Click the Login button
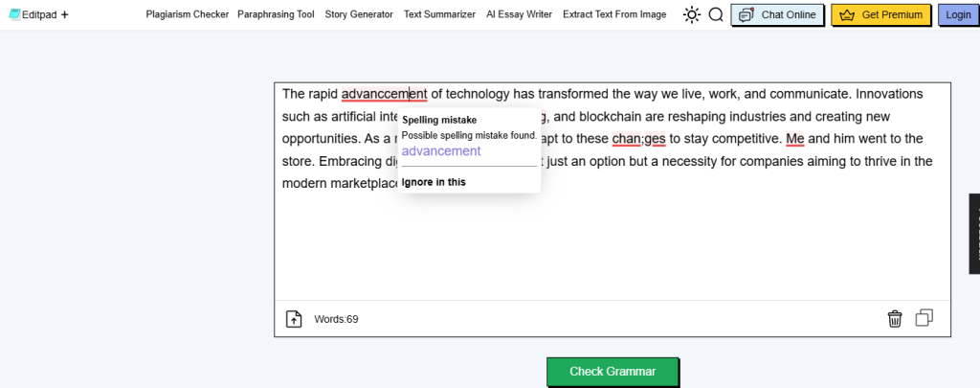This screenshot has height=388, width=980. pos(957,14)
